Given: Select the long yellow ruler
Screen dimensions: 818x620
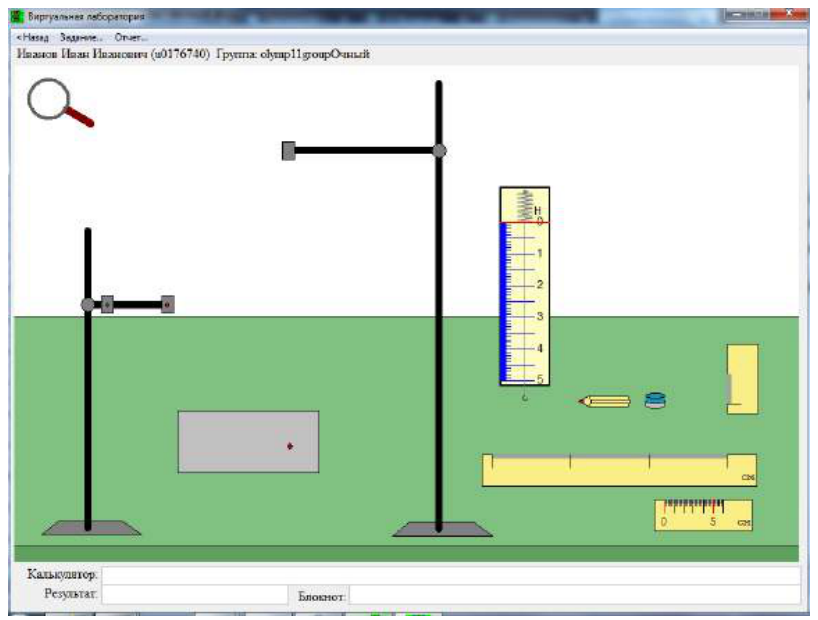Looking at the screenshot, I should pos(619,470).
